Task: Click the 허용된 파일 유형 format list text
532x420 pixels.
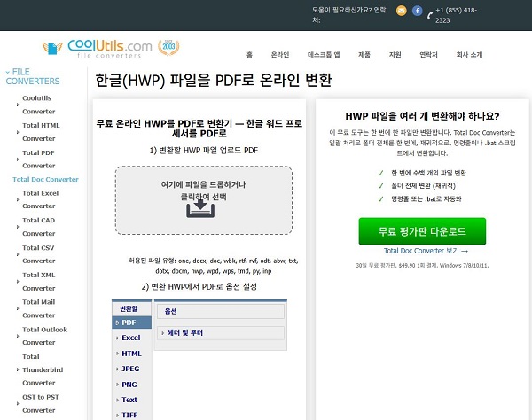Action: tap(214, 266)
